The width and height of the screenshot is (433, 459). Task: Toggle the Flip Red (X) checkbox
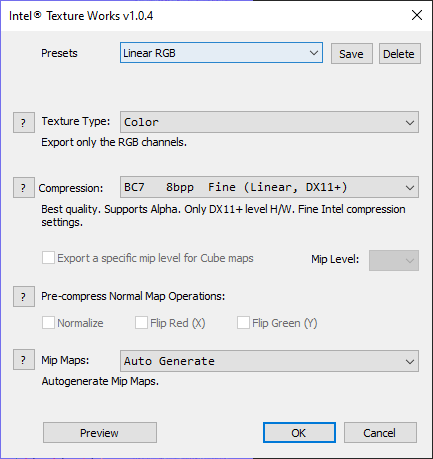(141, 323)
